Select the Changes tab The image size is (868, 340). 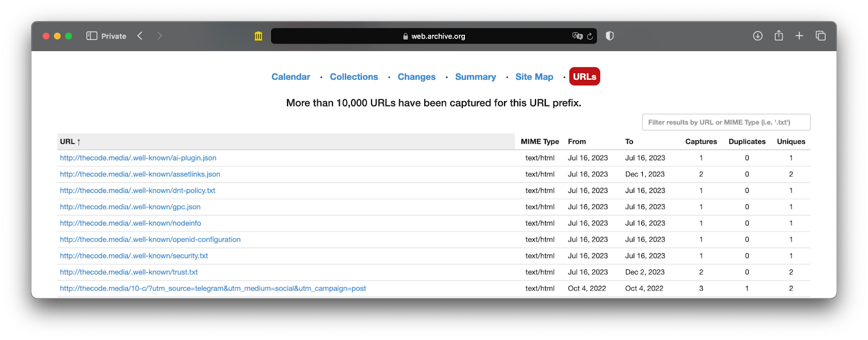(416, 77)
